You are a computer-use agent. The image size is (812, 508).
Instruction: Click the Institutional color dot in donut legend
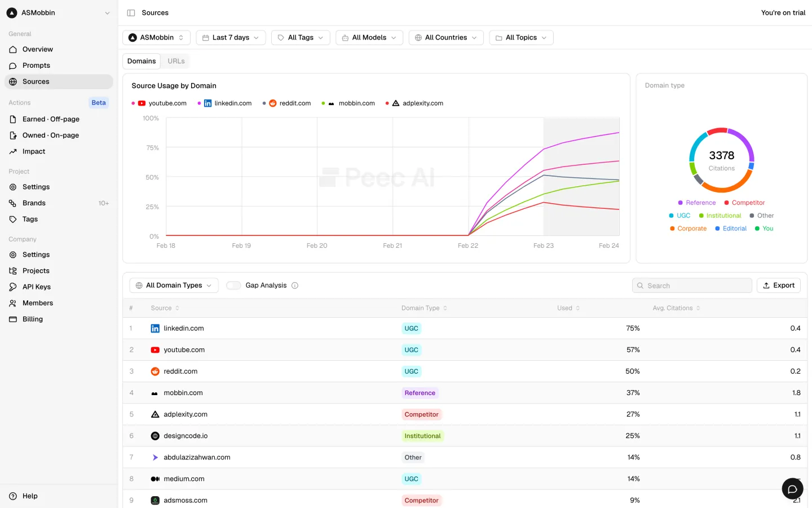click(x=701, y=216)
